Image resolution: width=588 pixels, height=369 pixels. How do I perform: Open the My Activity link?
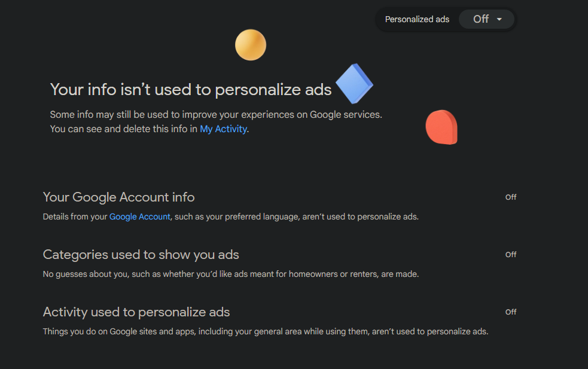point(224,129)
